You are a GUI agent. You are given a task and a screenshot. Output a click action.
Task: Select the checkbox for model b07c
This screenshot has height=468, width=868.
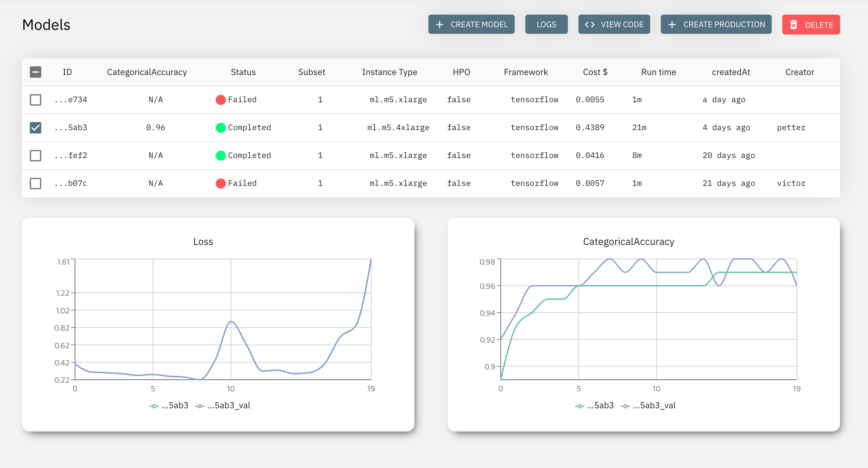(x=36, y=184)
